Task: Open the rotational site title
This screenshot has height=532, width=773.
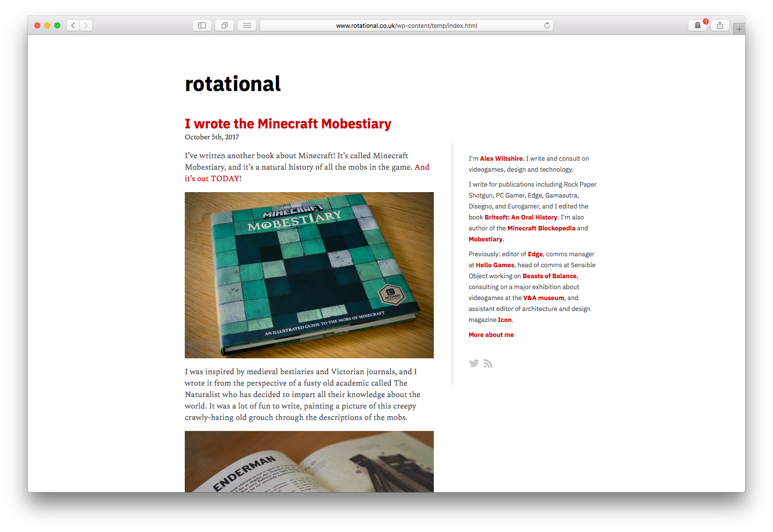Action: point(233,84)
